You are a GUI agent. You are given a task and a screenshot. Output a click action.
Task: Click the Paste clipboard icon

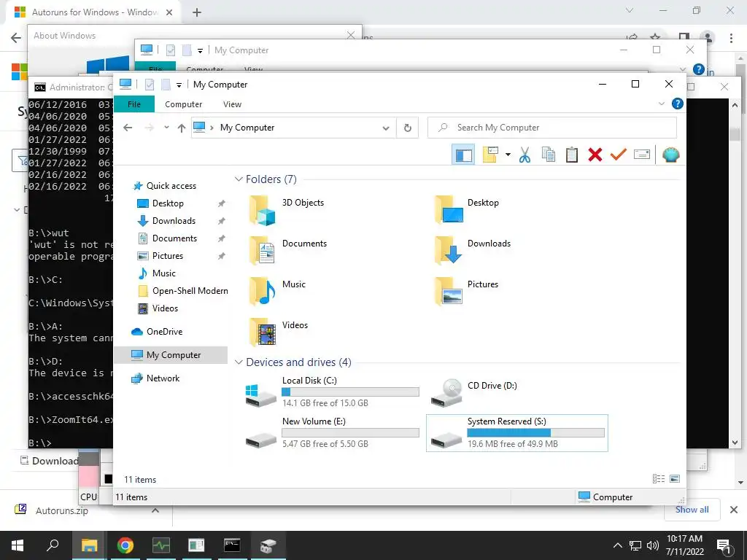pos(572,155)
